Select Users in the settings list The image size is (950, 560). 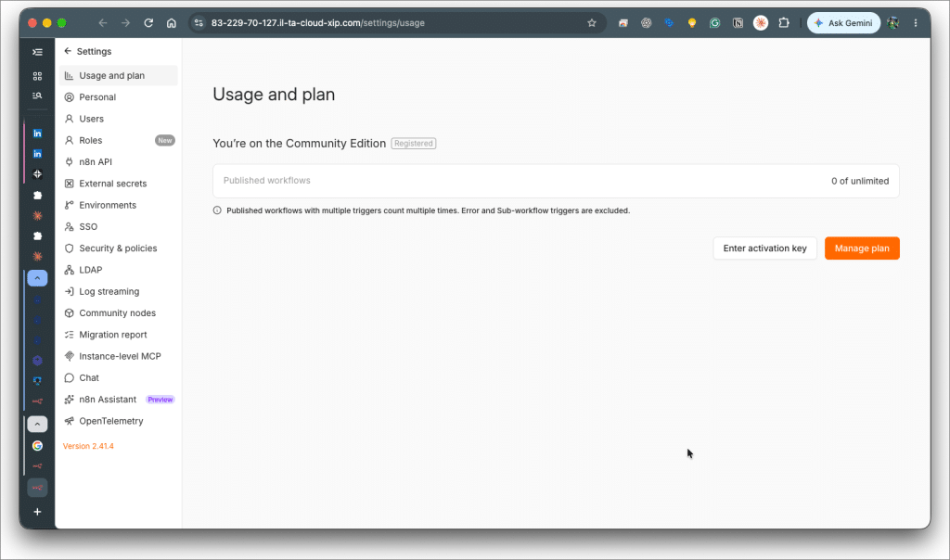pos(119,119)
